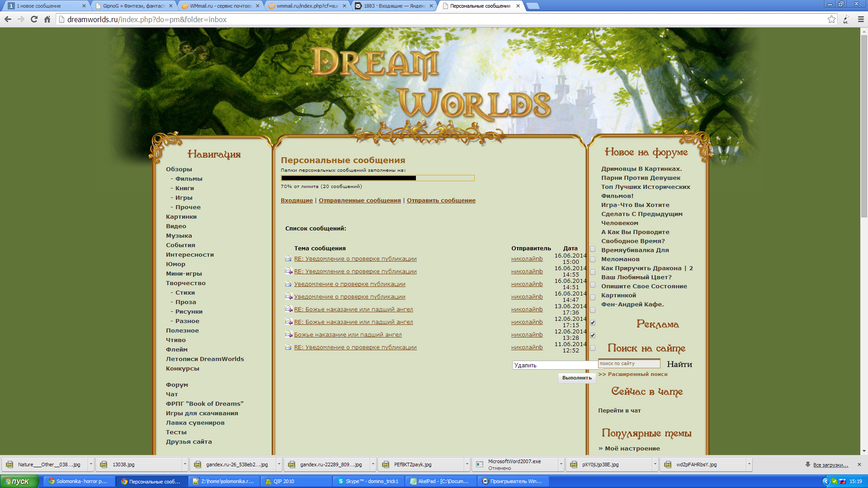Bookmark page using star icon

831,19
